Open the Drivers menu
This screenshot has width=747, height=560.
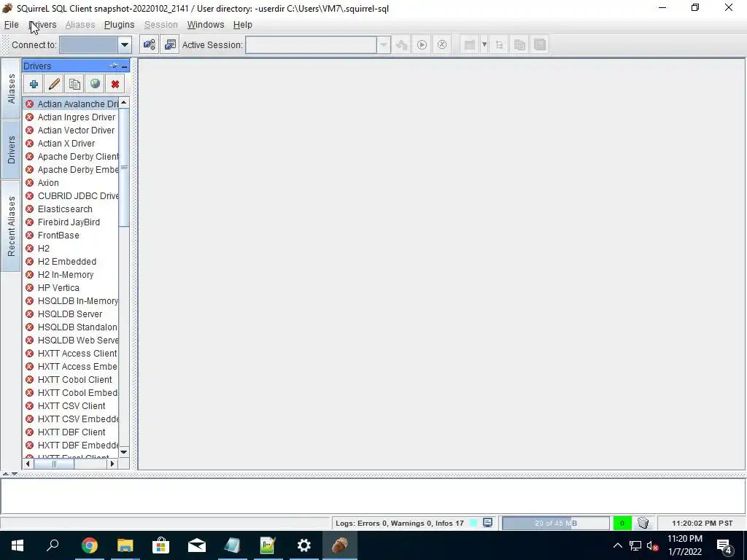[x=42, y=25]
